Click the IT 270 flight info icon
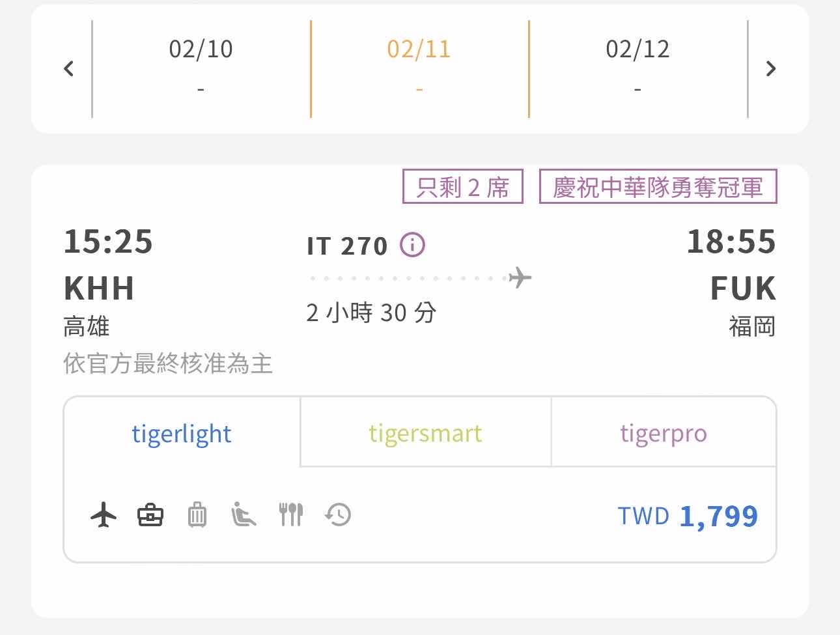The width and height of the screenshot is (840, 635). [412, 246]
